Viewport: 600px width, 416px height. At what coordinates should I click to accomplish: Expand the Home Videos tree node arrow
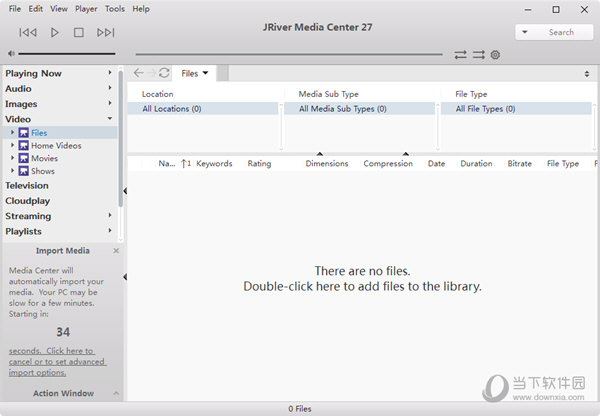12,145
